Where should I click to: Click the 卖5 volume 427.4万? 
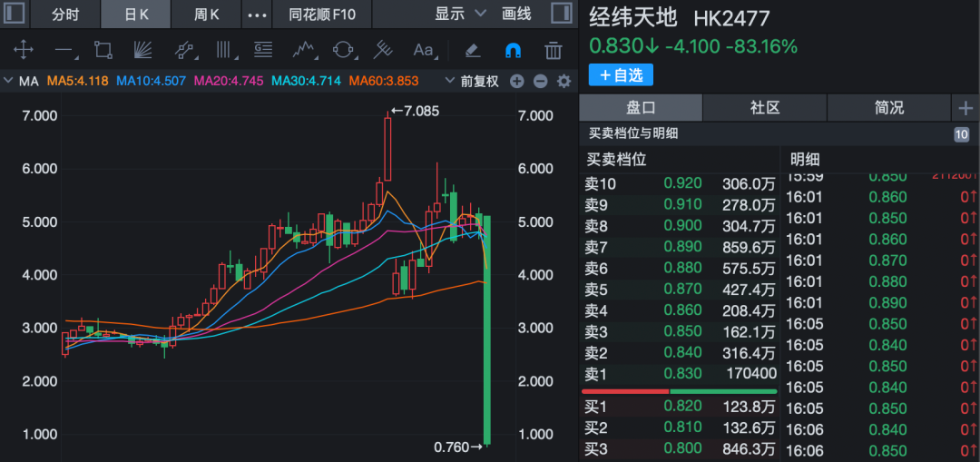pyautogui.click(x=749, y=289)
